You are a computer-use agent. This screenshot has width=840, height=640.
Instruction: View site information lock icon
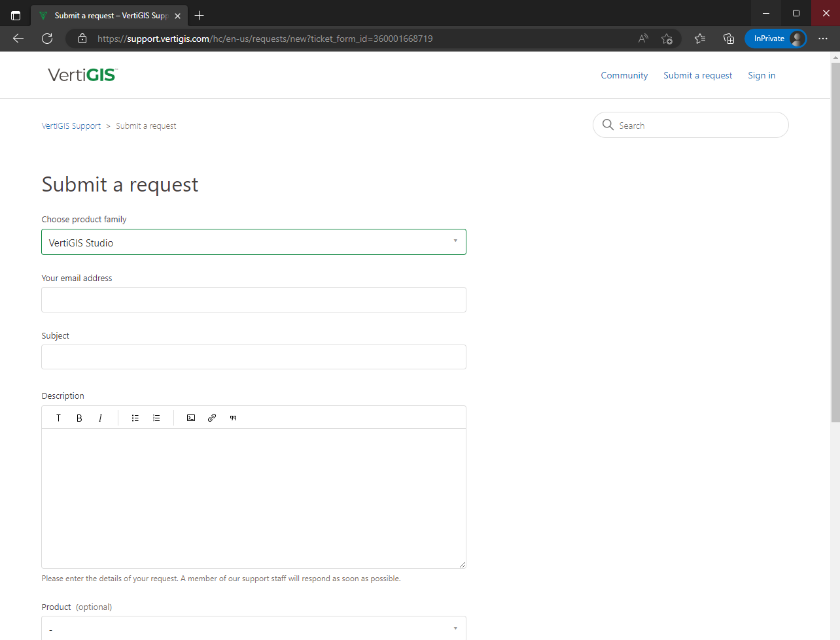tap(82, 39)
